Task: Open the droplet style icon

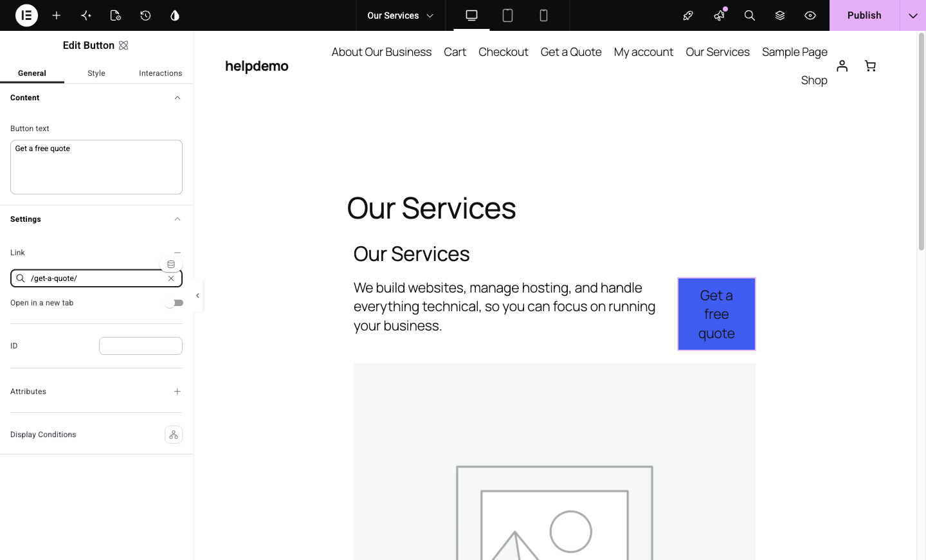Action: coord(175,15)
